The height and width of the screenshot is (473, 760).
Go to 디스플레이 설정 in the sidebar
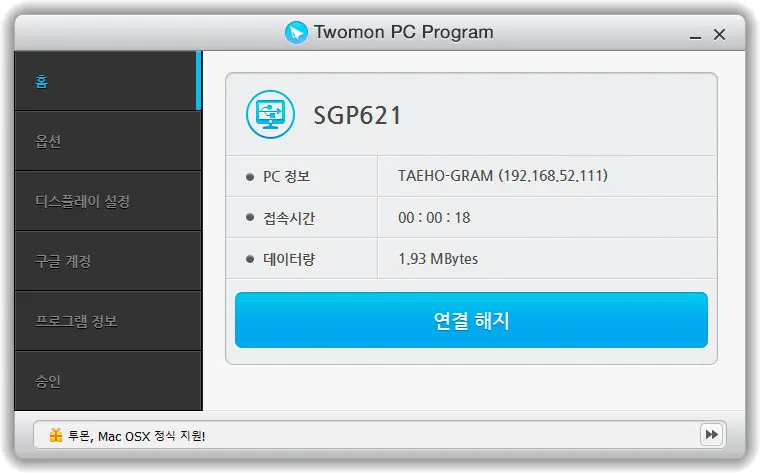(108, 201)
